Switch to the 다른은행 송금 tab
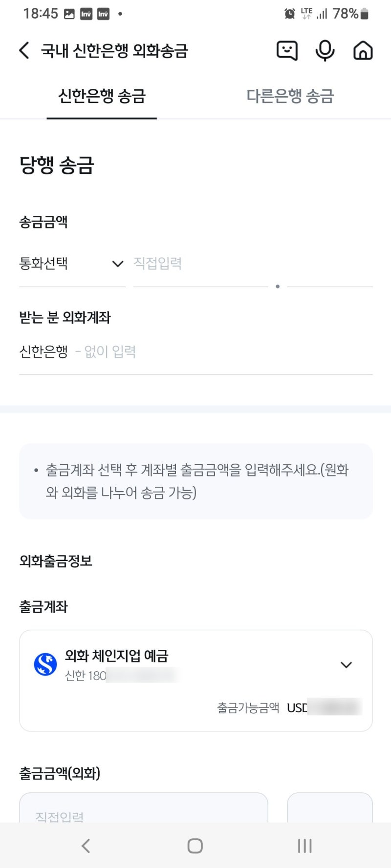The width and height of the screenshot is (391, 868). point(290,96)
